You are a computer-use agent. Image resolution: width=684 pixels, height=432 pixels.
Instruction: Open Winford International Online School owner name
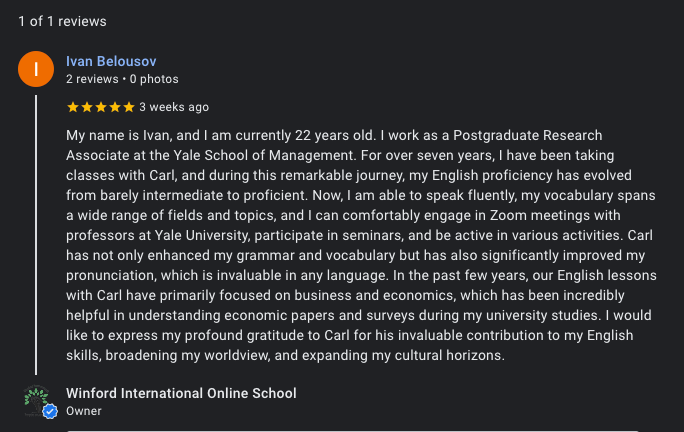click(x=181, y=393)
